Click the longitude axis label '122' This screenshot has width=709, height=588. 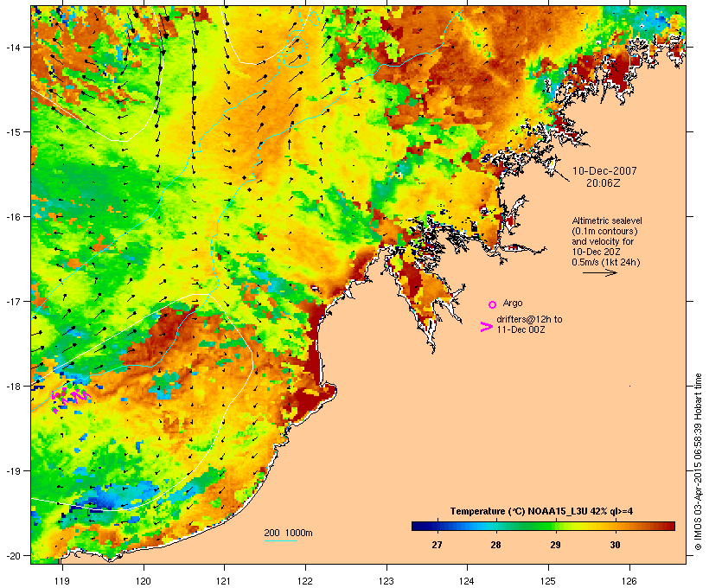(x=305, y=581)
